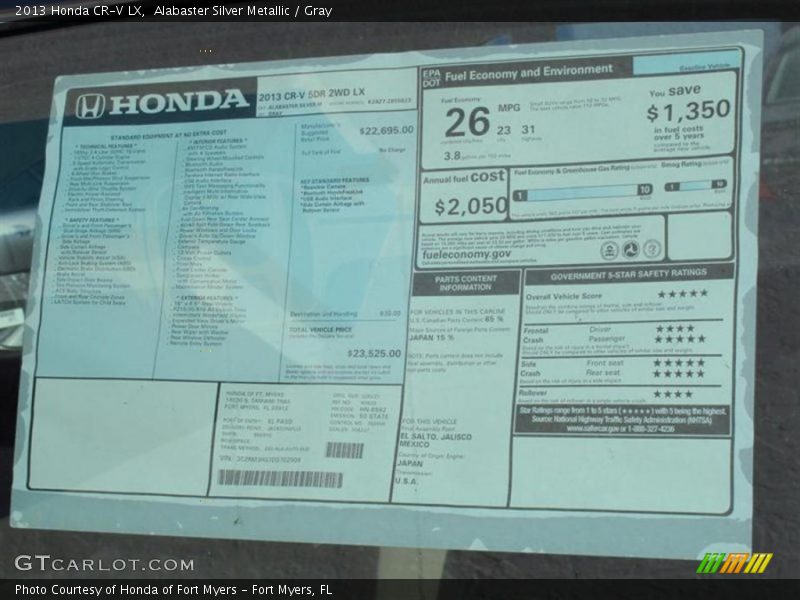Image resolution: width=800 pixels, height=600 pixels.
Task: Click the Fuel Economy & Greenhouse Gas rating bar
Action: [582, 193]
